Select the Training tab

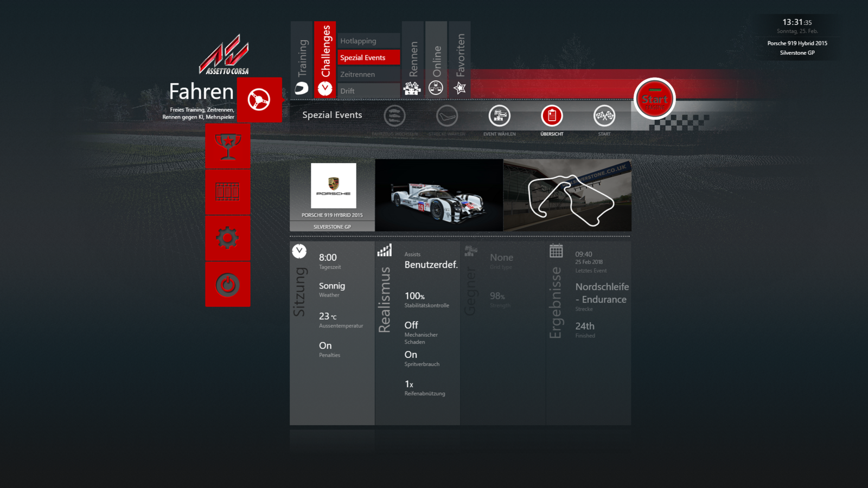302,60
